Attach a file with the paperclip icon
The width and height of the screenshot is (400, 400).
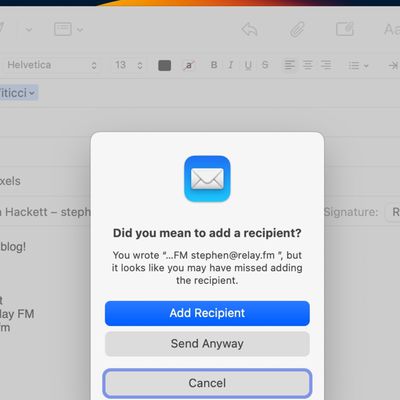[x=297, y=30]
